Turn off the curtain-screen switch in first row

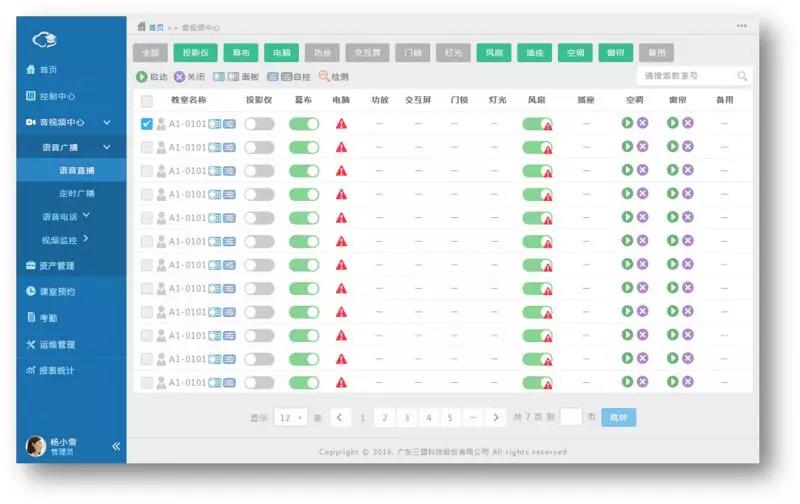pos(304,124)
